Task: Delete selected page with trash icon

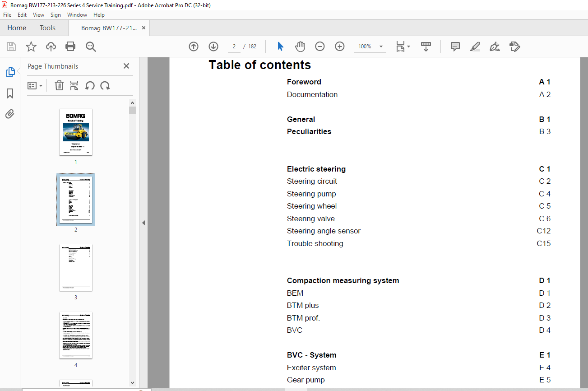Action: tap(59, 85)
